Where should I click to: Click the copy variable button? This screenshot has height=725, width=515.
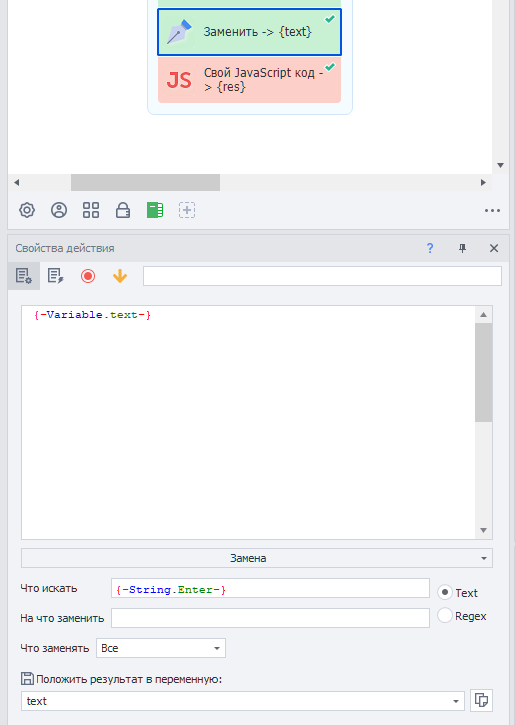(x=481, y=700)
